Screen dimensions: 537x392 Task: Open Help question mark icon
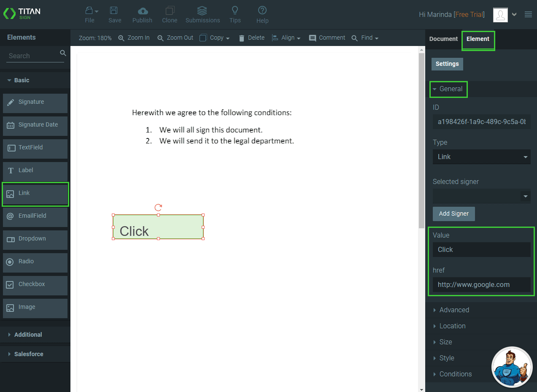[262, 11]
